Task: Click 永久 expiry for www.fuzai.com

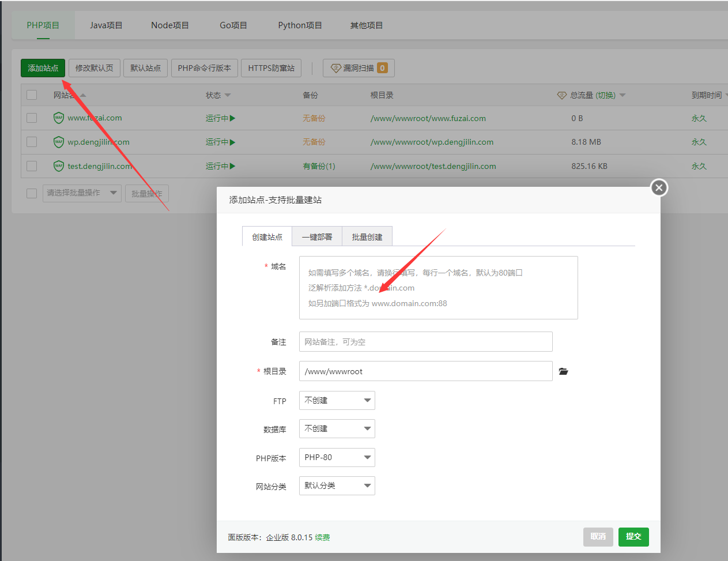Action: 699,118
